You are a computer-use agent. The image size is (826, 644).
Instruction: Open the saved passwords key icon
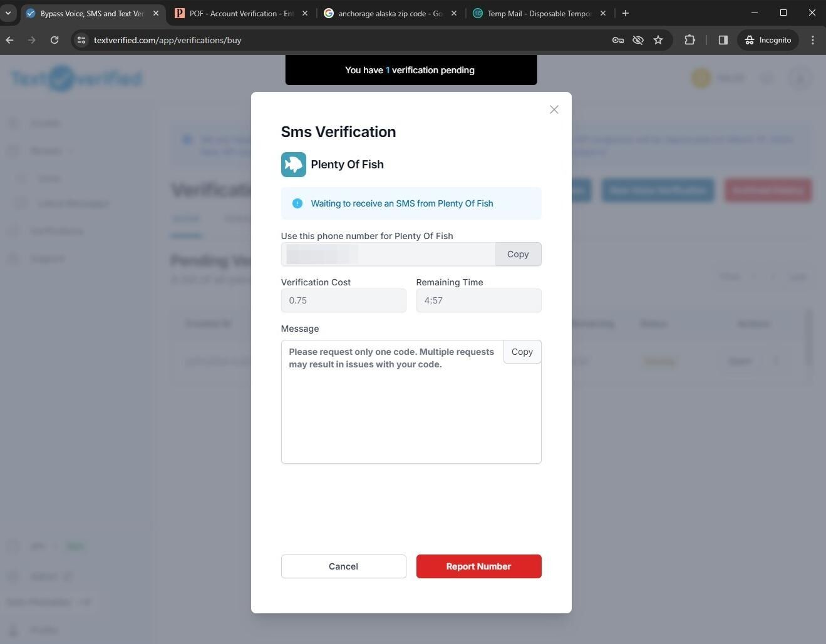(618, 40)
